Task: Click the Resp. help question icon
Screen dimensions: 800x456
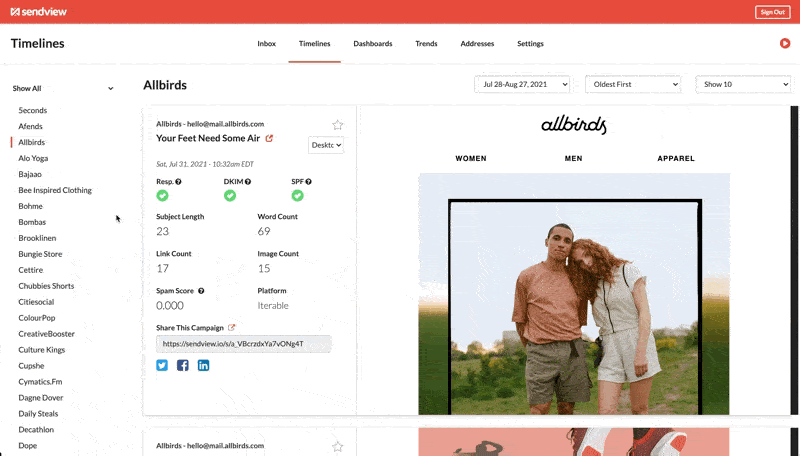Action: pyautogui.click(x=178, y=182)
